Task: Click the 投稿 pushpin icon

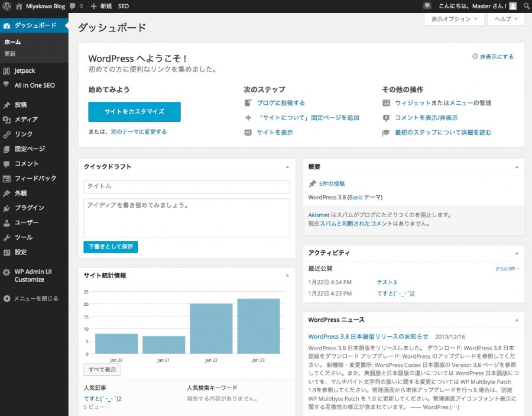Action: (x=7, y=105)
